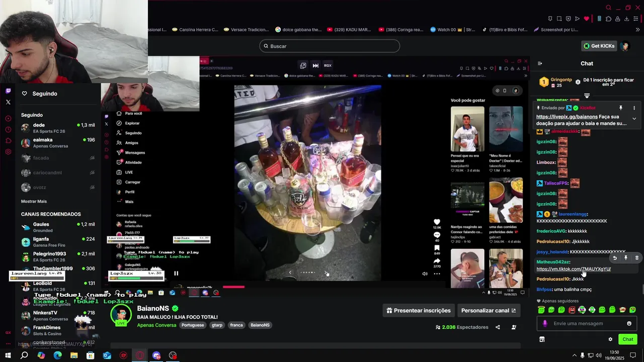The image size is (644, 362).
Task: Open Windows Start button on taskbar
Action: click(x=8, y=355)
